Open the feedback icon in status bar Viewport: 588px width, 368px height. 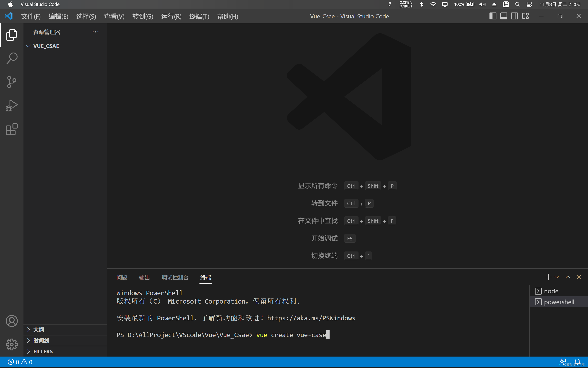pos(562,362)
